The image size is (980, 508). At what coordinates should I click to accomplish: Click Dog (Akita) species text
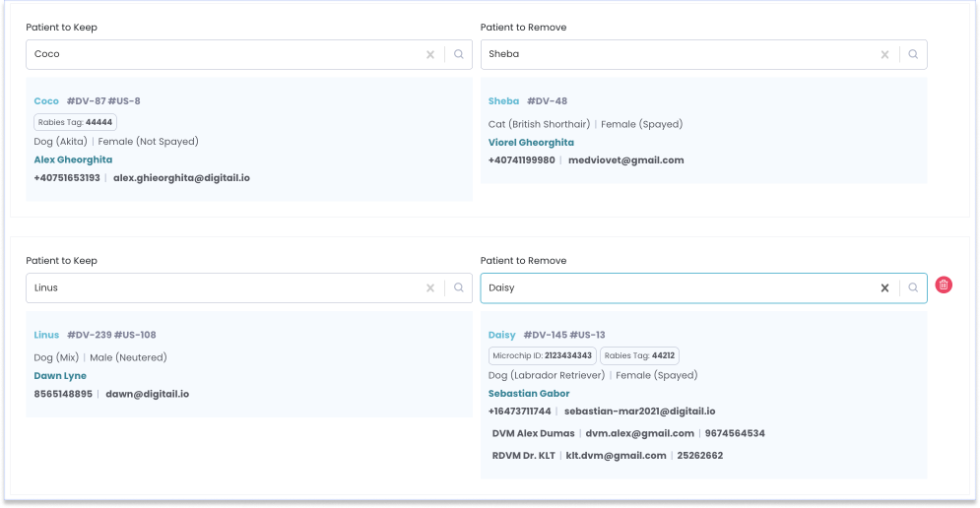tap(61, 142)
